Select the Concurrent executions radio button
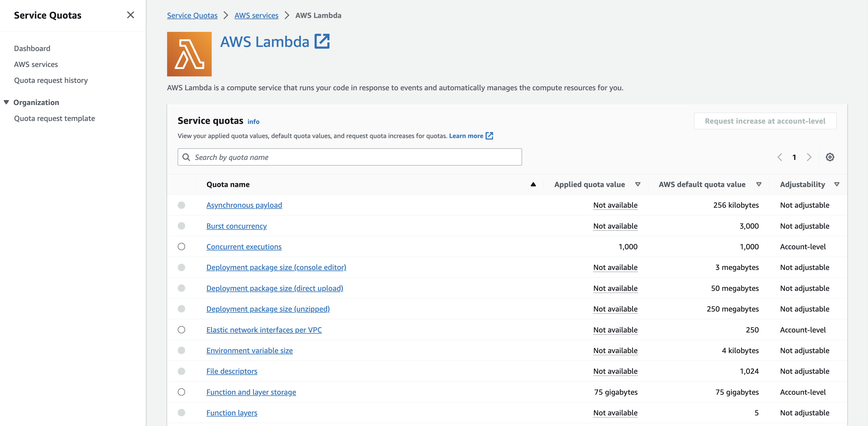The height and width of the screenshot is (426, 868). click(182, 247)
